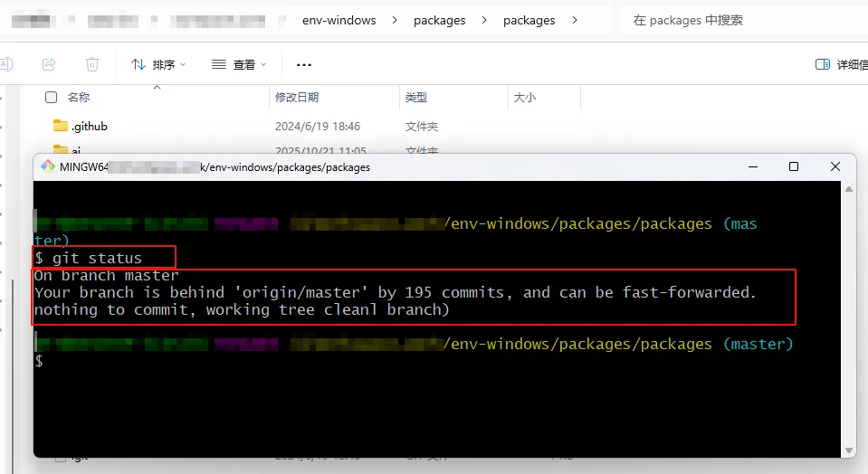868x474 pixels.
Task: Sort by the 修改日期 column header
Action: click(297, 98)
